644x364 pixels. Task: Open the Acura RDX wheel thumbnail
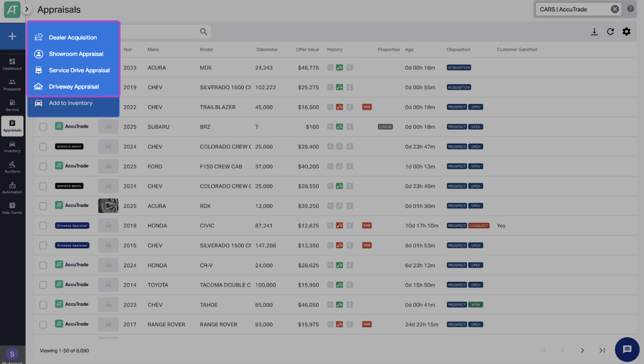tap(108, 206)
